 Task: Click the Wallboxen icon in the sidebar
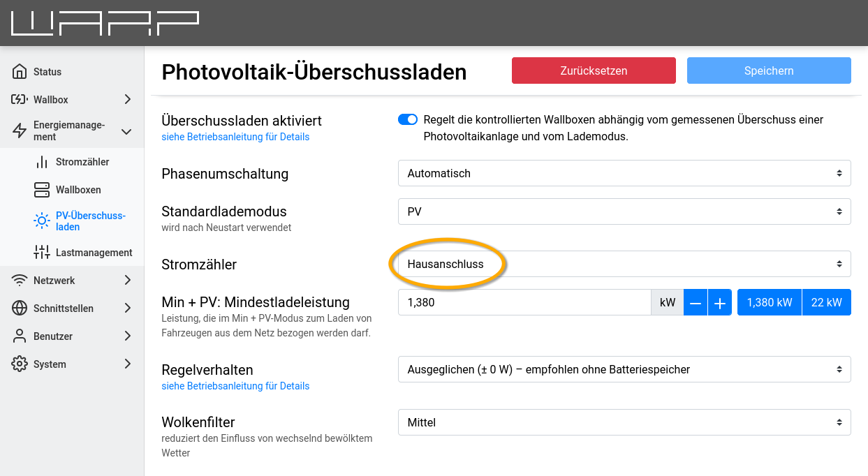[42, 189]
